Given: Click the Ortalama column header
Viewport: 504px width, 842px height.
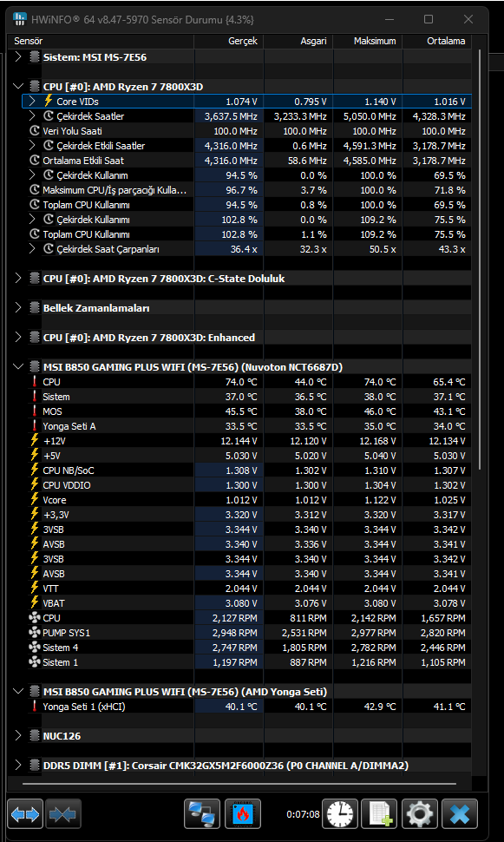Looking at the screenshot, I should tap(437, 41).
